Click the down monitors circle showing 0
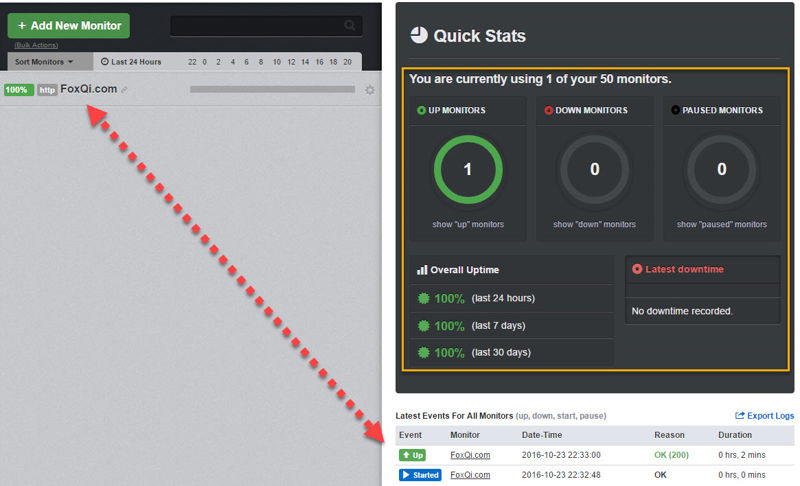Viewport: 800px width, 486px height. pos(594,169)
